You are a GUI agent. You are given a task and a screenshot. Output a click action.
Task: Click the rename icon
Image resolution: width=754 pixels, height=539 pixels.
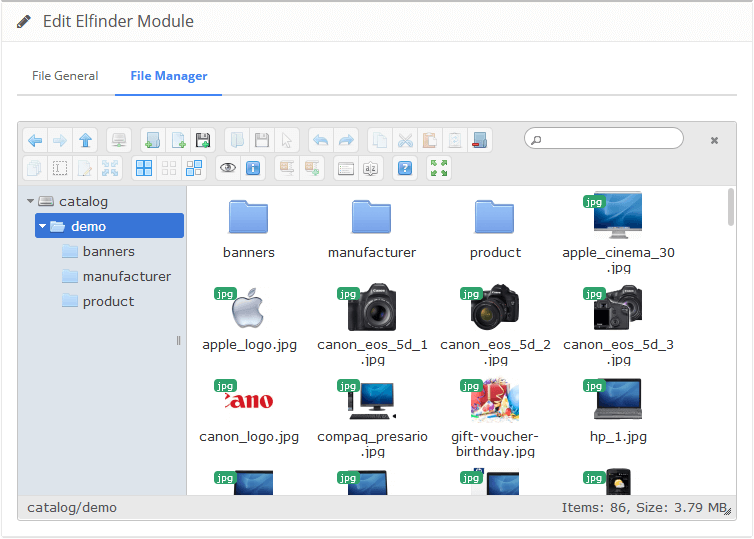60,168
